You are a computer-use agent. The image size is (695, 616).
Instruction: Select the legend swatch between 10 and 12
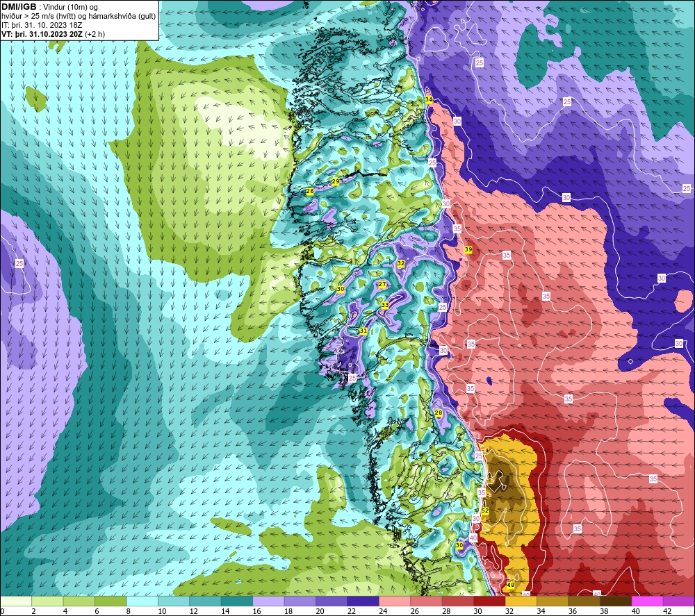pyautogui.click(x=174, y=601)
